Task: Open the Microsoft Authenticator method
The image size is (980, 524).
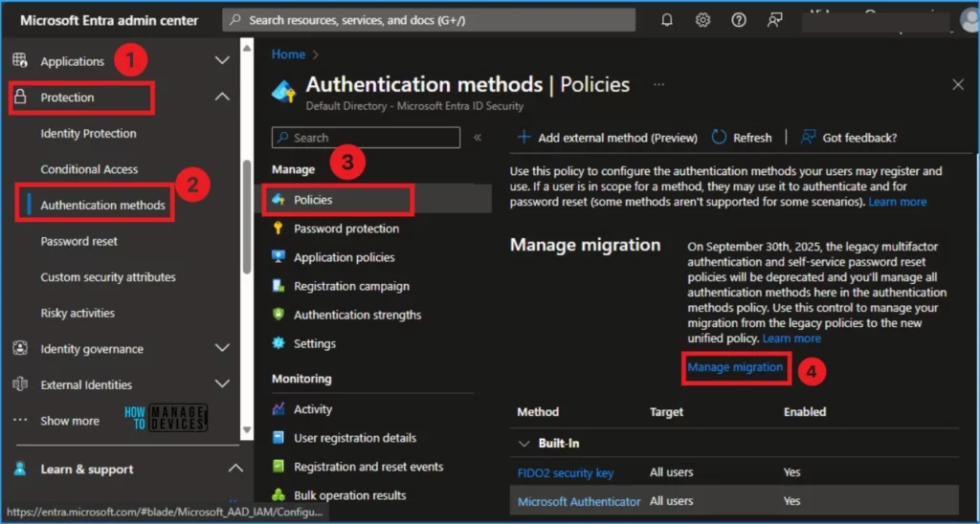Action: pyautogui.click(x=579, y=501)
